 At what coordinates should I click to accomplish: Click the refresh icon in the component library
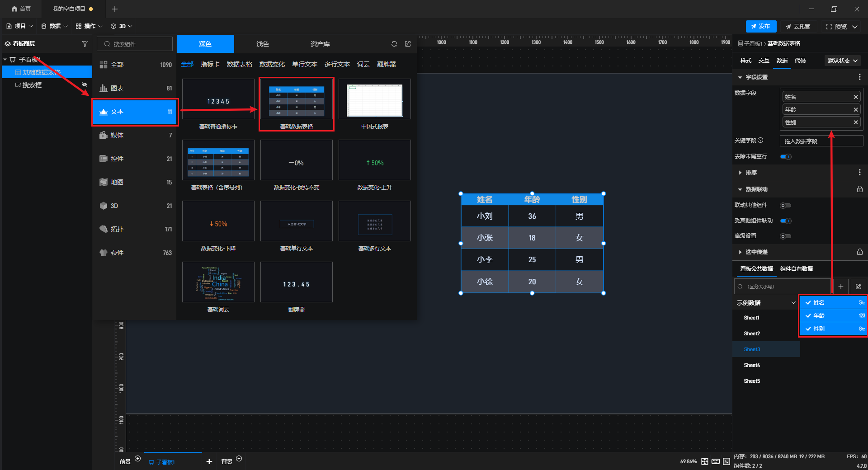point(394,44)
